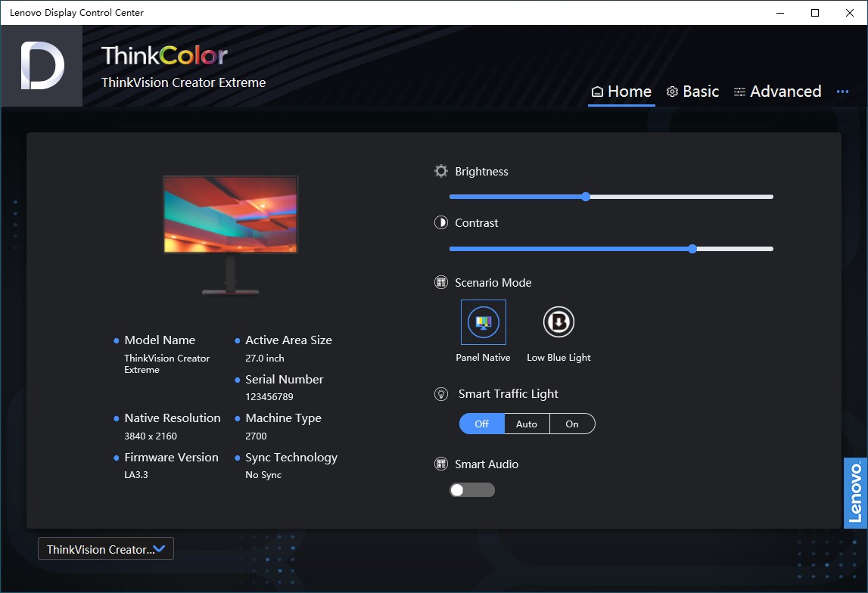Adjust the Brightness slider handle
The width and height of the screenshot is (868, 593).
click(x=586, y=197)
